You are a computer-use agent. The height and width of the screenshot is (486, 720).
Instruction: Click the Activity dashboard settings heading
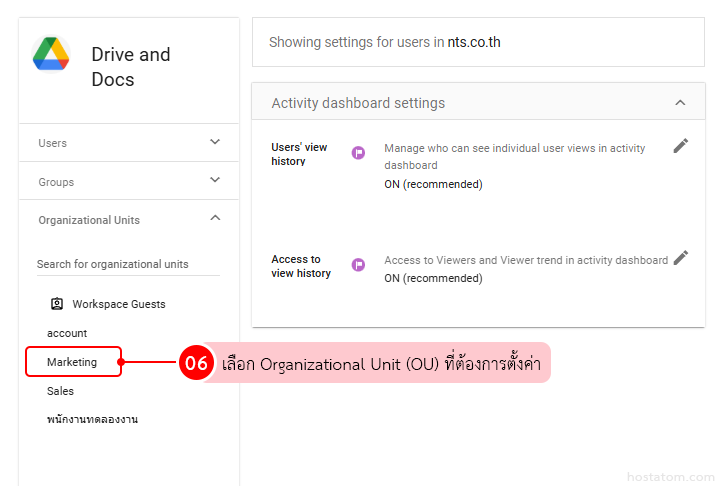click(x=358, y=103)
